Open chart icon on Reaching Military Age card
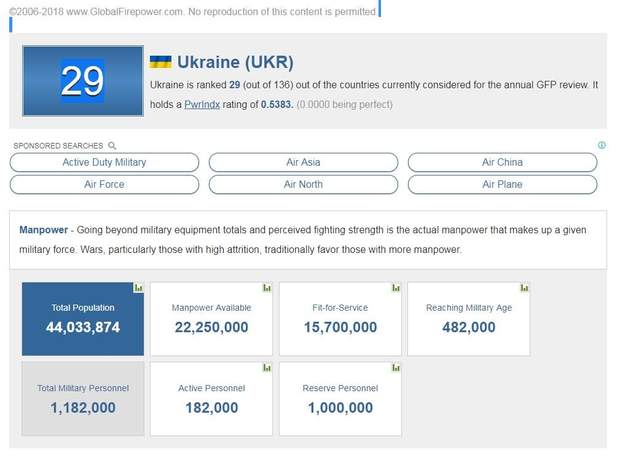 click(x=524, y=288)
